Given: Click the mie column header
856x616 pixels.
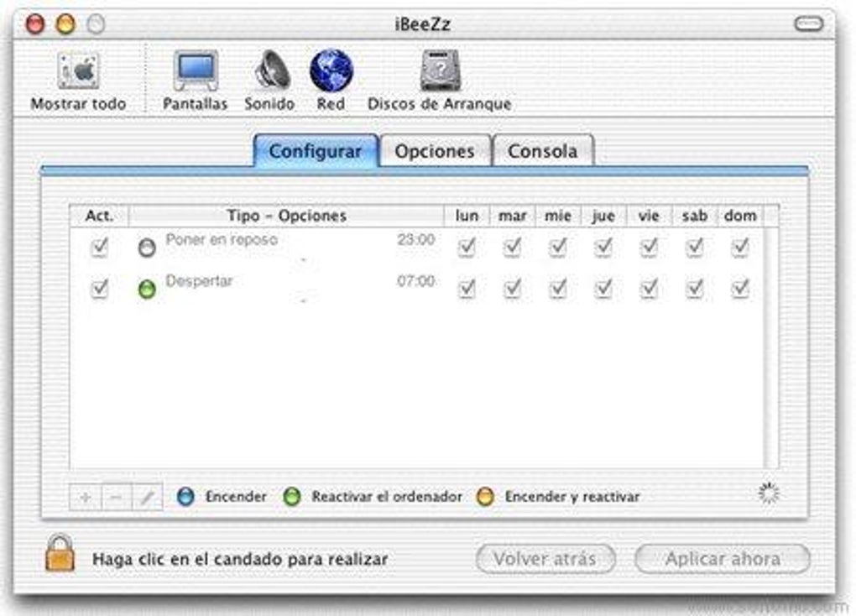Looking at the screenshot, I should (x=558, y=216).
